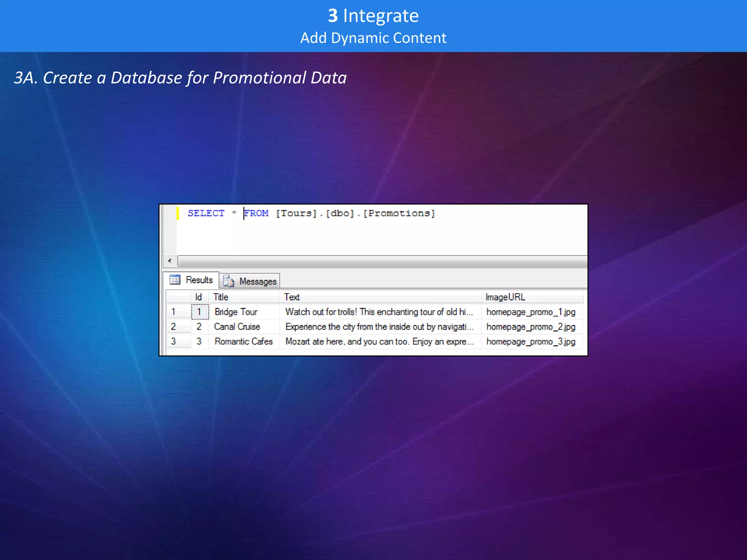
Task: Open the Results tab
Action: click(191, 280)
